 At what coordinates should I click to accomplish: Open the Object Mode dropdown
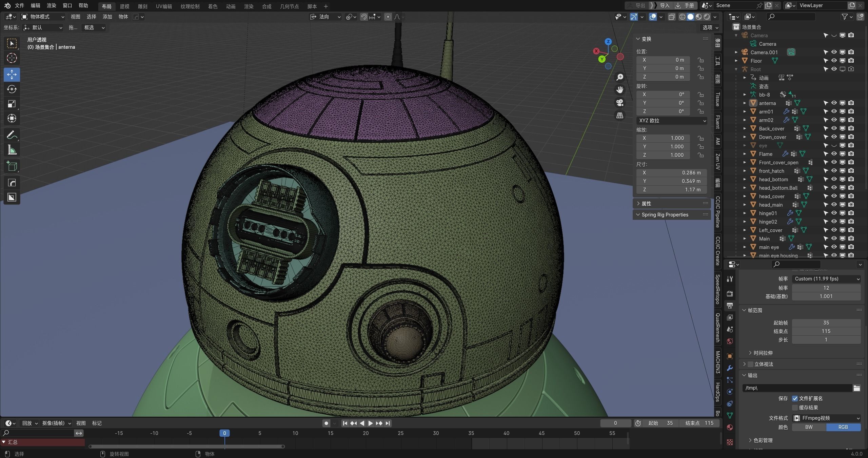pyautogui.click(x=43, y=17)
